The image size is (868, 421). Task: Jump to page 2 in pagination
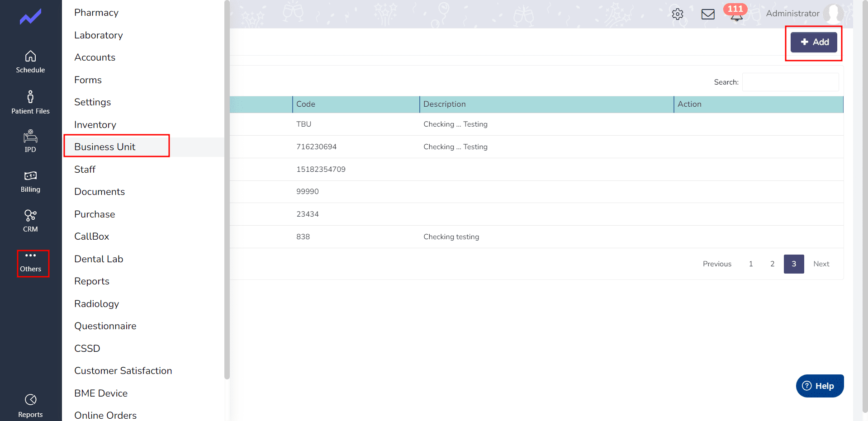[772, 264]
